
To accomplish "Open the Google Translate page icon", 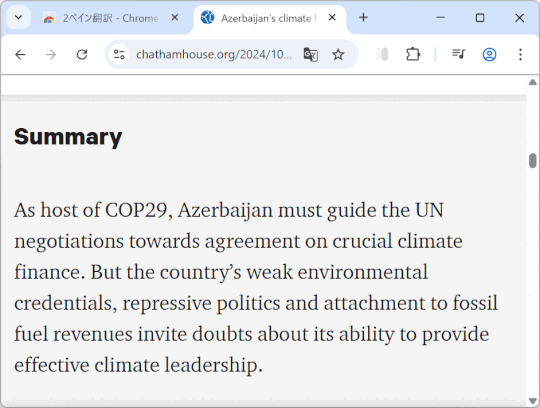I will pos(311,54).
